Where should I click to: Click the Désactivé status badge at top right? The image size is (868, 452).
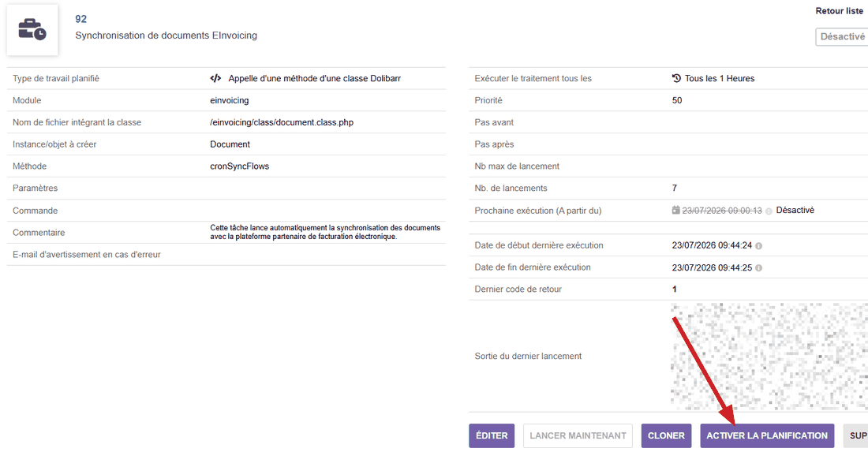842,36
